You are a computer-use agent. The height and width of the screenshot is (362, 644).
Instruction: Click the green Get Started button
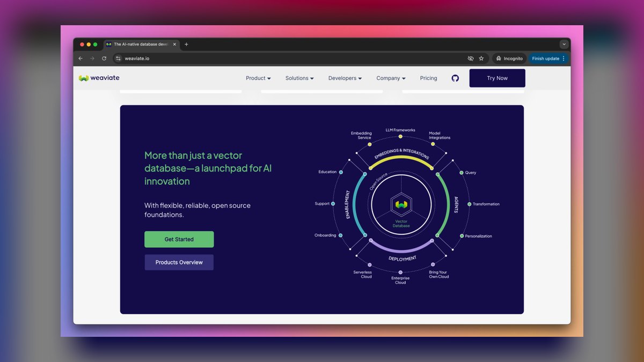(x=179, y=239)
